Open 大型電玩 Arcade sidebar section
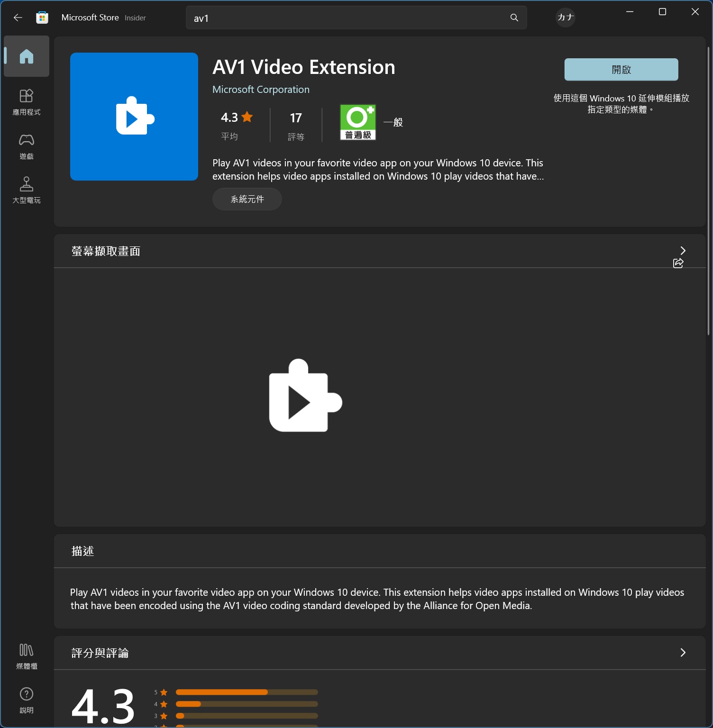 click(27, 190)
